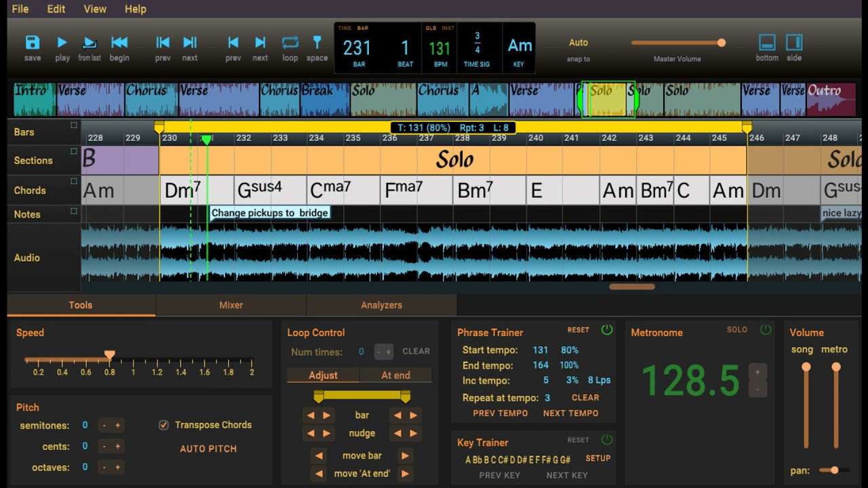Click the BPM display 131
Viewport: 868px width, 488px height.
(x=439, y=48)
